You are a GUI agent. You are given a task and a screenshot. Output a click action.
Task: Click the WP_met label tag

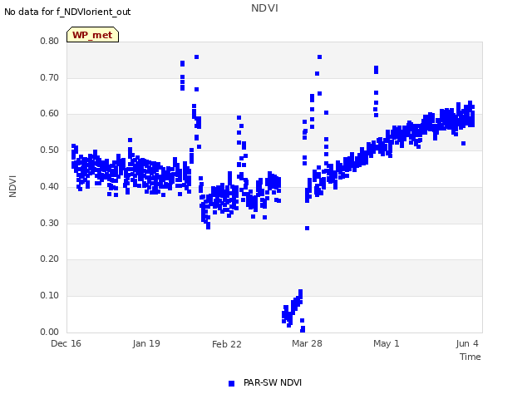(x=92, y=35)
